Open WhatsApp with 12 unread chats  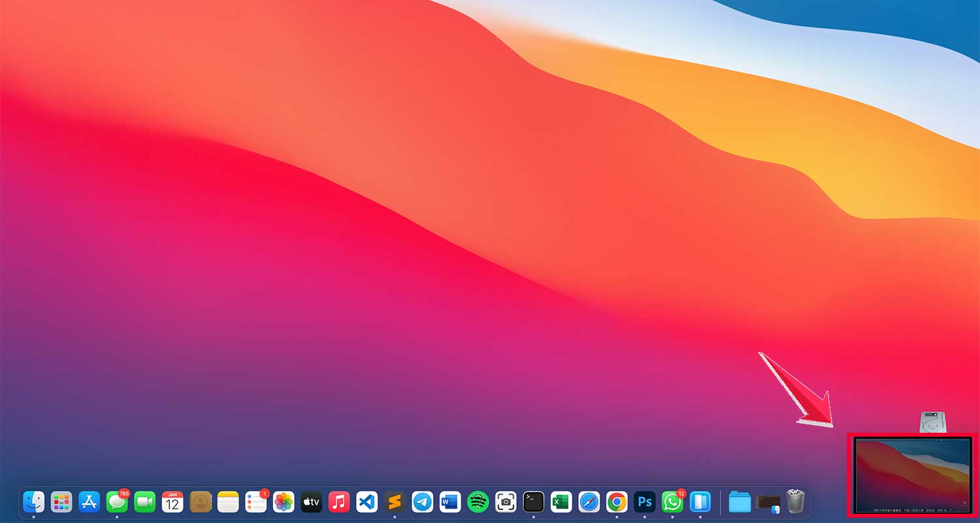672,501
